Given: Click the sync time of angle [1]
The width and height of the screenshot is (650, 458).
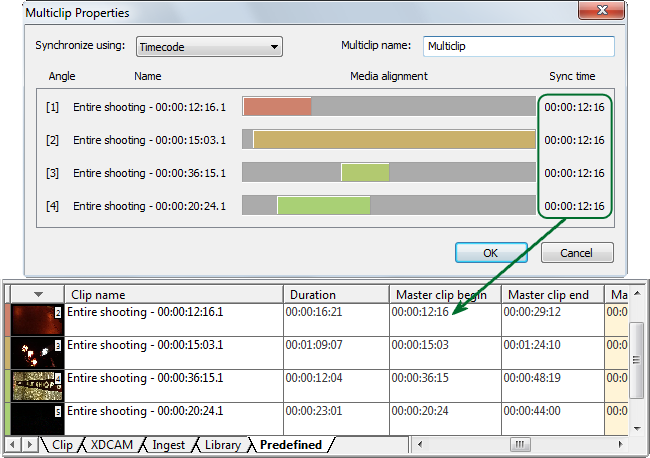Looking at the screenshot, I should [574, 107].
